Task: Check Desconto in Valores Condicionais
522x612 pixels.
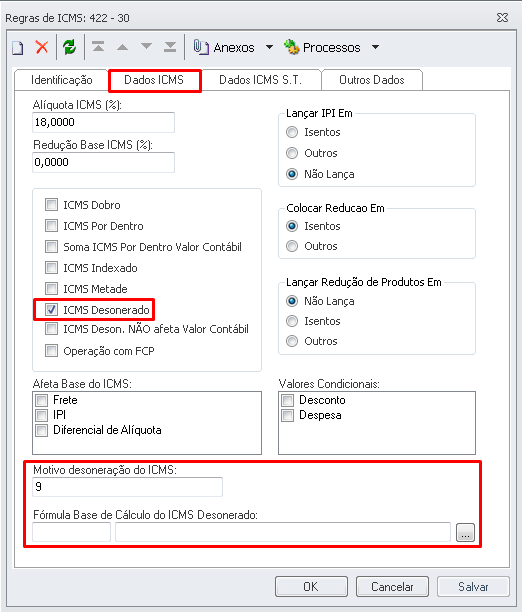Action: tap(287, 400)
